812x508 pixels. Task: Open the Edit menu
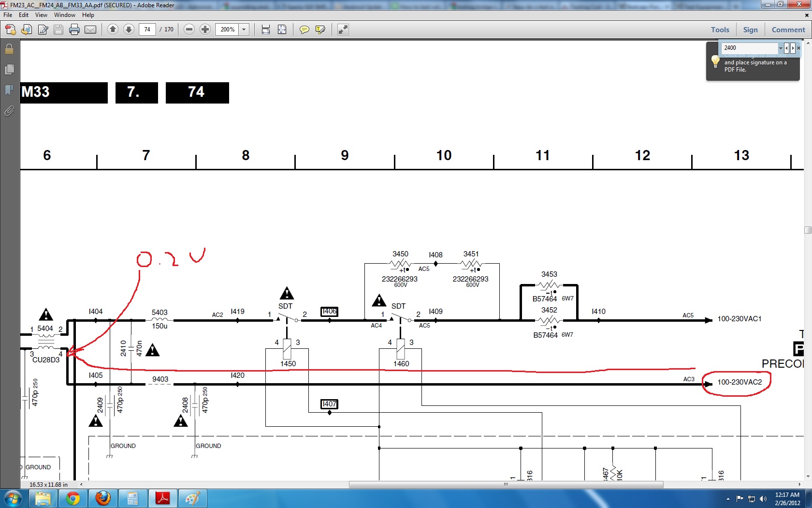coord(24,15)
